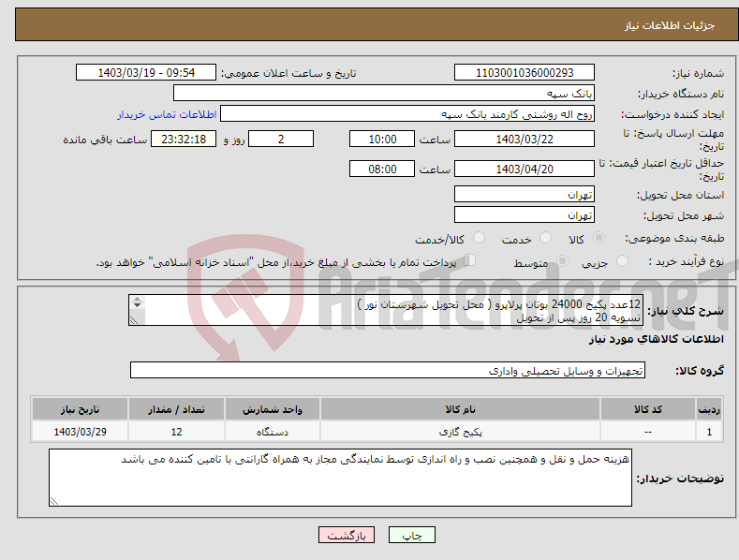
Task: Click the request creator field روح اله روشنی
Action: [407, 113]
